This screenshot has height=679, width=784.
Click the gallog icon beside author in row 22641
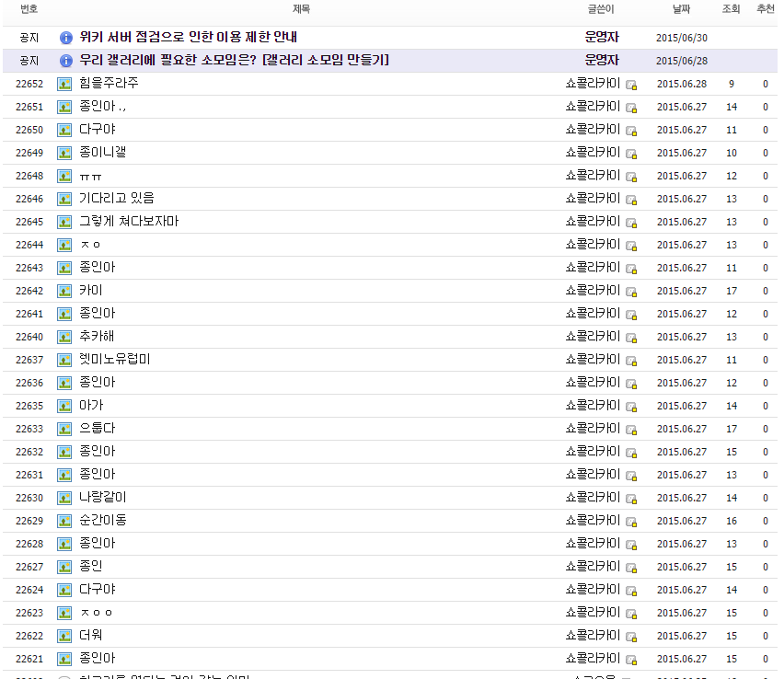(631, 315)
